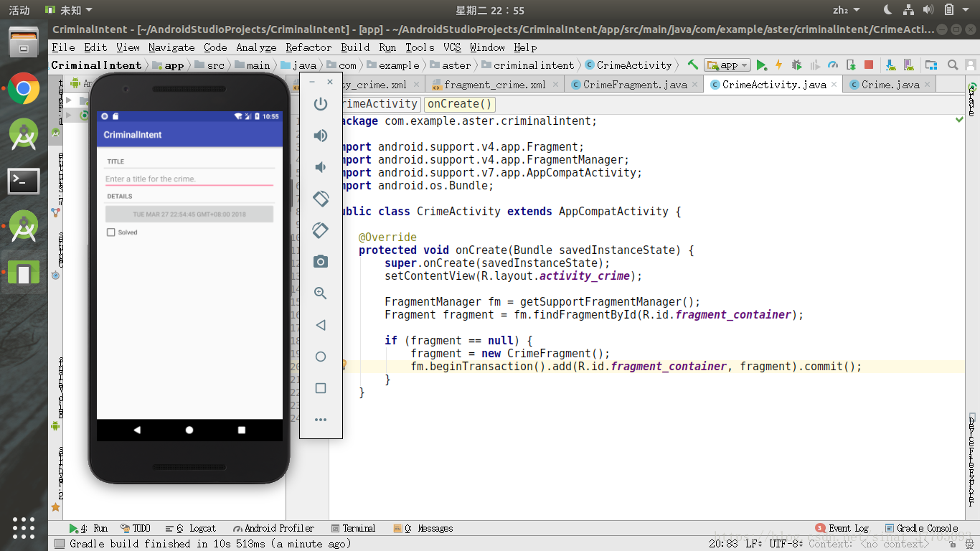980x551 pixels.
Task: Tap the phone screen's back navigation button
Action: tap(137, 430)
